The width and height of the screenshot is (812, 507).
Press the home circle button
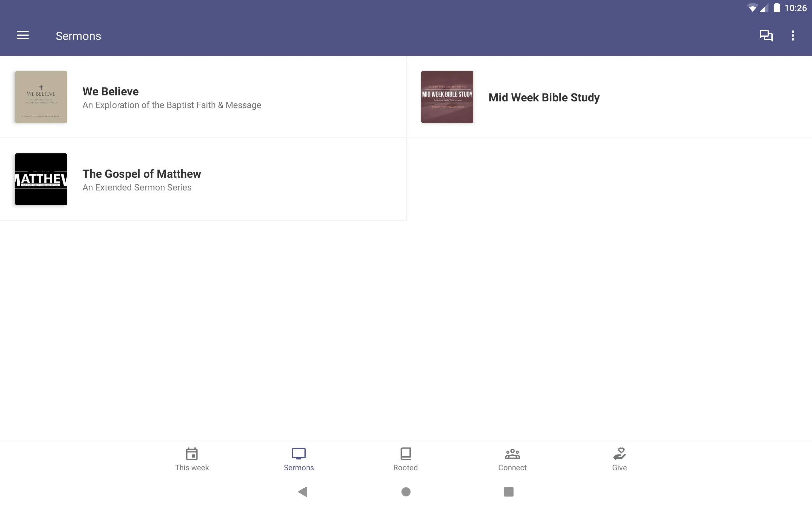coord(406,491)
